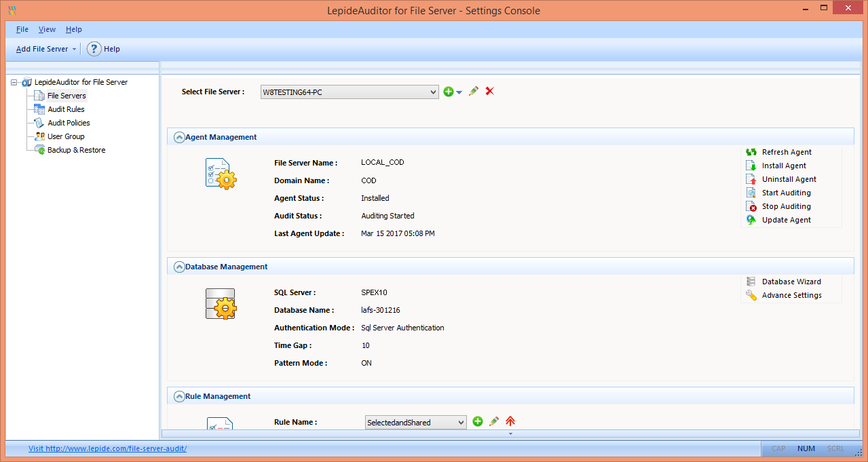Screen dimensions: 868x462
Task: Open Advance Settings
Action: click(x=791, y=295)
